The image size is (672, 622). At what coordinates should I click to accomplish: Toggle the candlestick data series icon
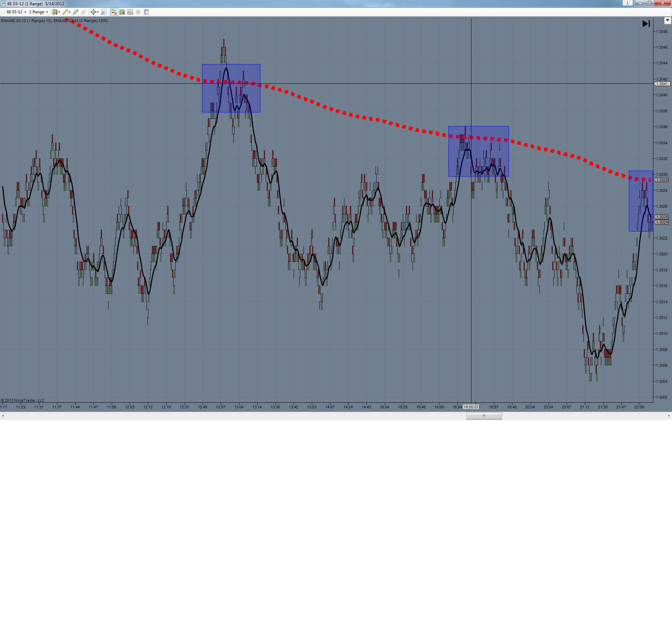[x=122, y=12]
